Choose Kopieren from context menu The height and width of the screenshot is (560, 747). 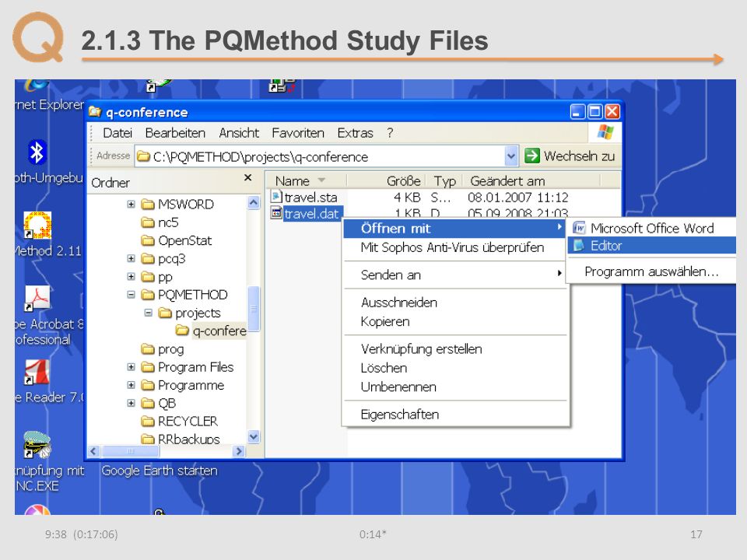tap(455, 321)
